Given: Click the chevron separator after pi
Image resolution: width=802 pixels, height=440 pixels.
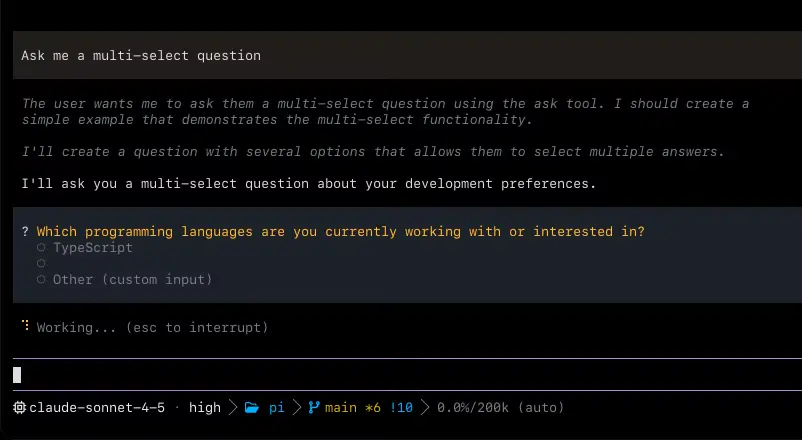Looking at the screenshot, I should (297, 407).
